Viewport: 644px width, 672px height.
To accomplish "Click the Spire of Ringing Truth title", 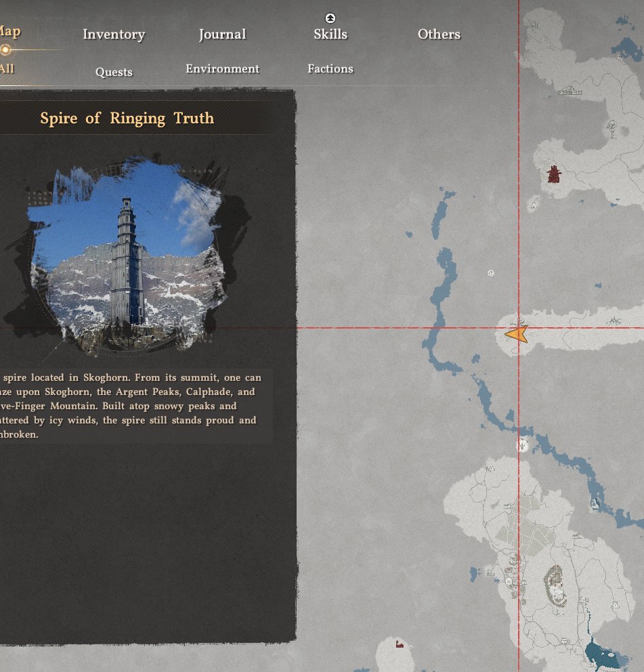I will 127,118.
